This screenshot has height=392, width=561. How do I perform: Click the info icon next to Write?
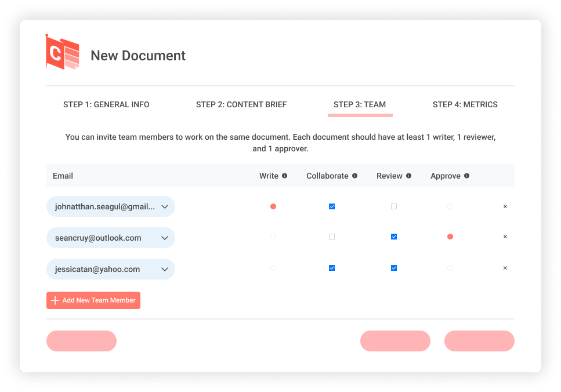tap(284, 176)
